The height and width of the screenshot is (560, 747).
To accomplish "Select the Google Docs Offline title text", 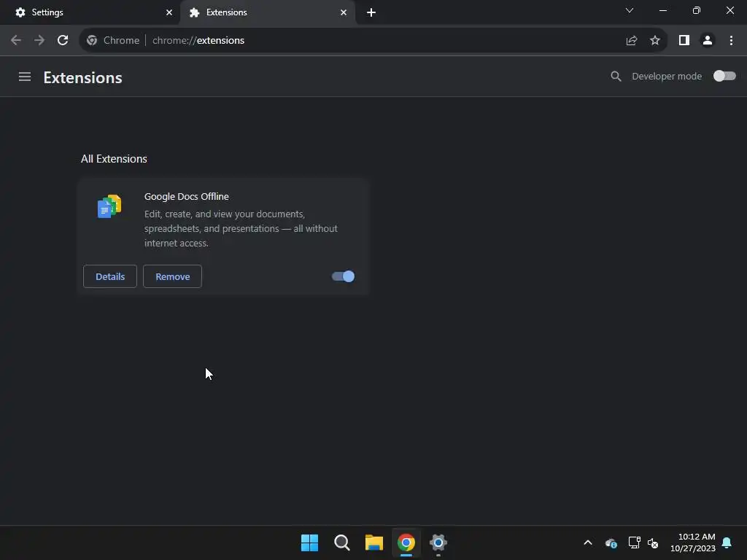I will (186, 196).
